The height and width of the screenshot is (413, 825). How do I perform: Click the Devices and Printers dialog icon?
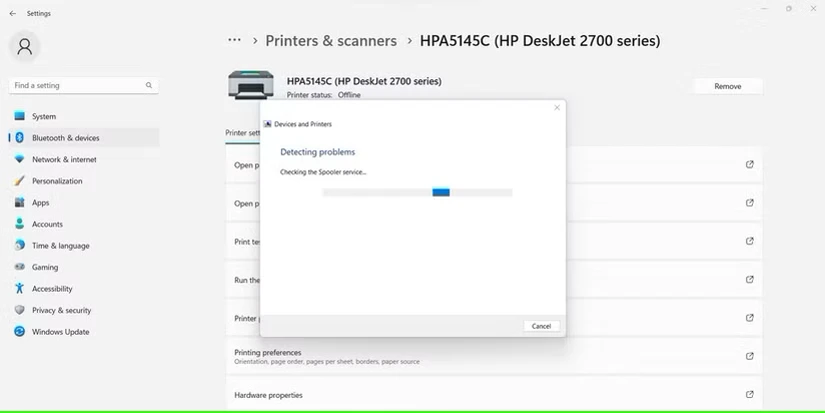coord(267,124)
